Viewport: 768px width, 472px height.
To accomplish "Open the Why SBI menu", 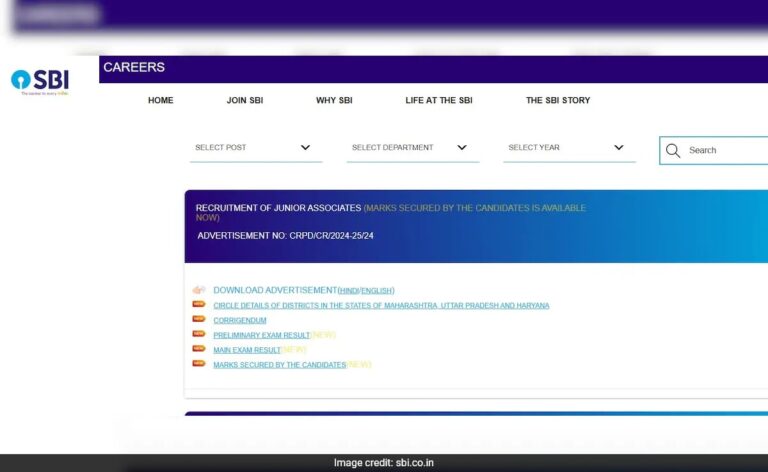I will [334, 100].
